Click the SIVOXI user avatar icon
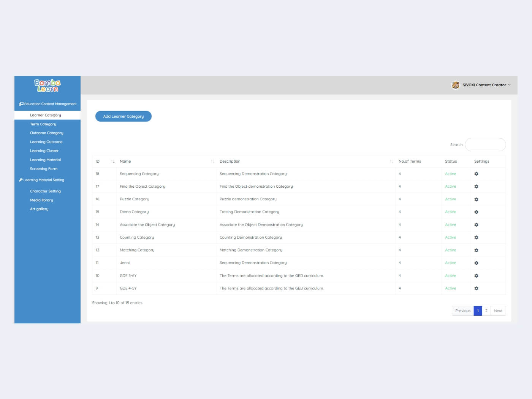The width and height of the screenshot is (532, 399). point(455,85)
